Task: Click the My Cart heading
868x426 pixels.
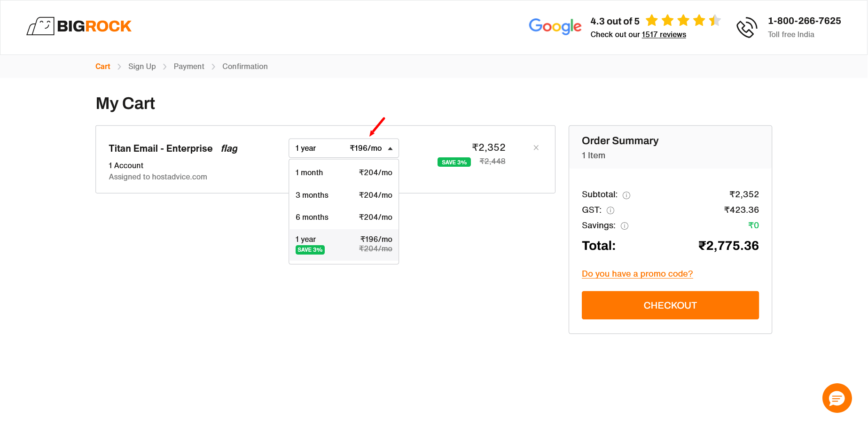Action: (125, 103)
